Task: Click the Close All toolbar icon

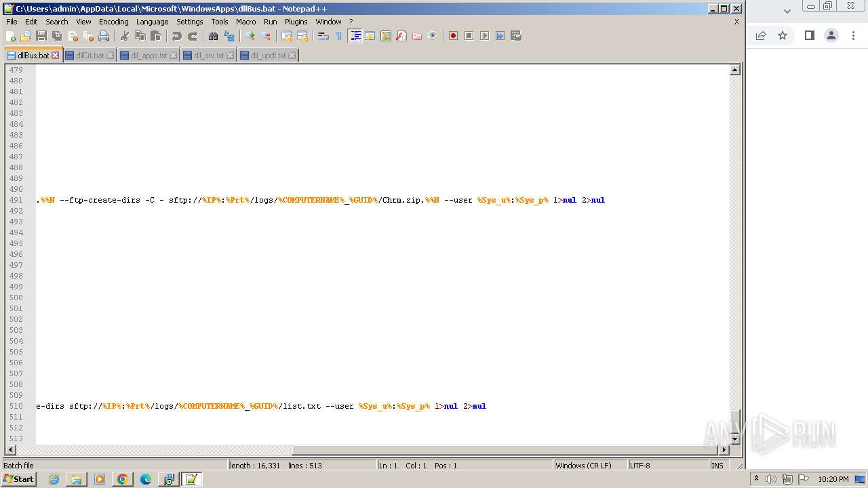Action: (x=88, y=36)
